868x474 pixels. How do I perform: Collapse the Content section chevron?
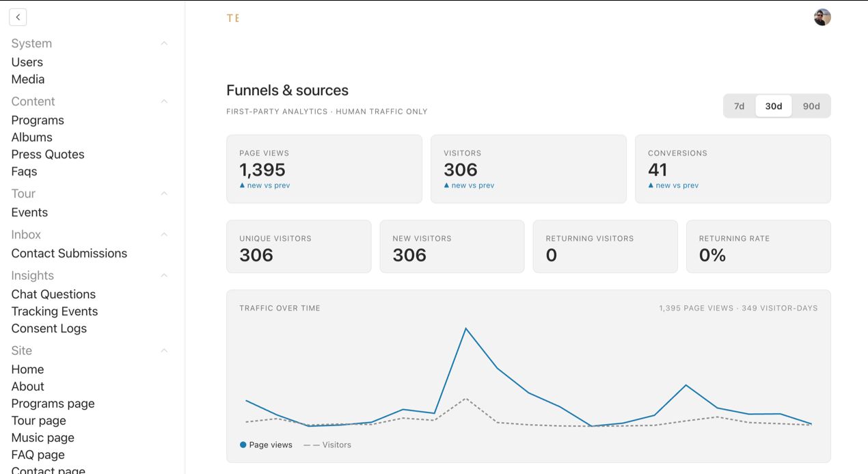tap(164, 101)
